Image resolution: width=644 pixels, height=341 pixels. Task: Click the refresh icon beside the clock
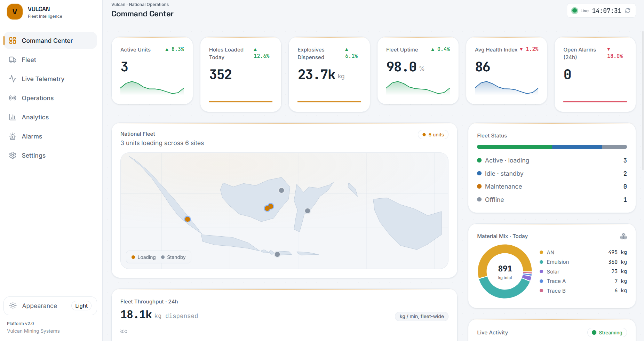[628, 10]
